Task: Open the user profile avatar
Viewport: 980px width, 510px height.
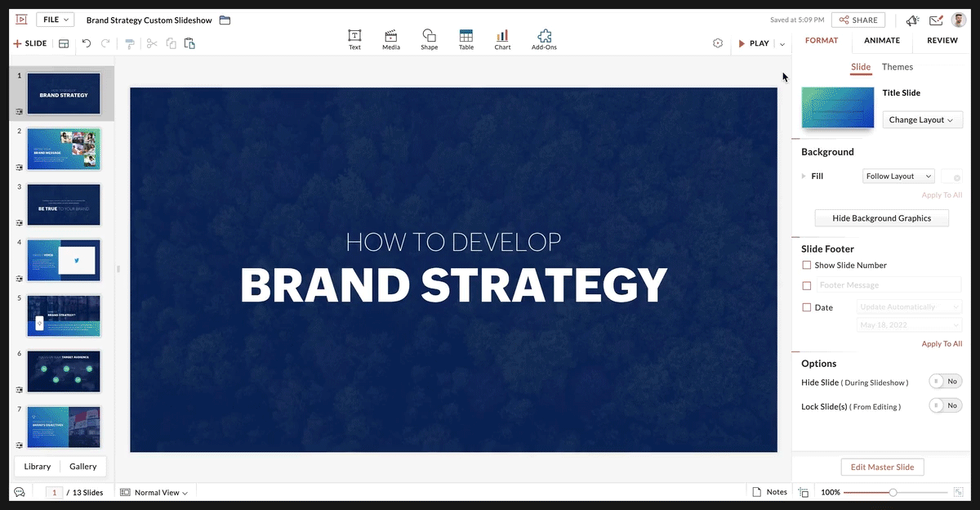Action: point(959,20)
